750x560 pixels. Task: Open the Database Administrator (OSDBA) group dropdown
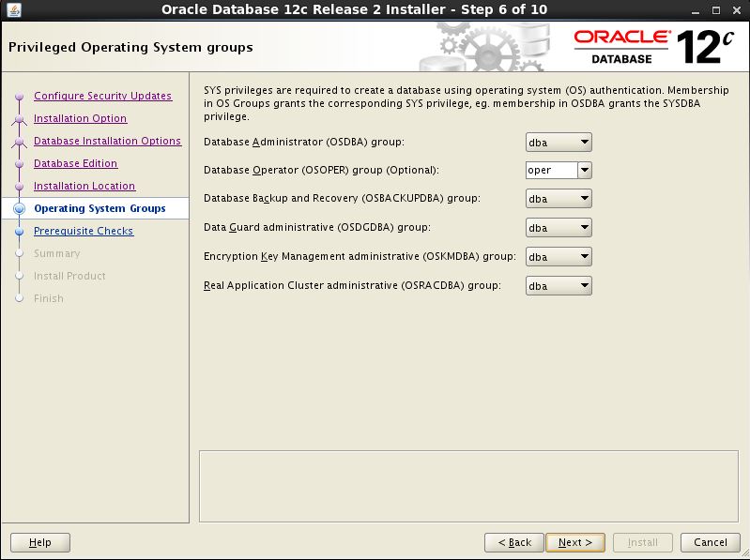click(559, 143)
